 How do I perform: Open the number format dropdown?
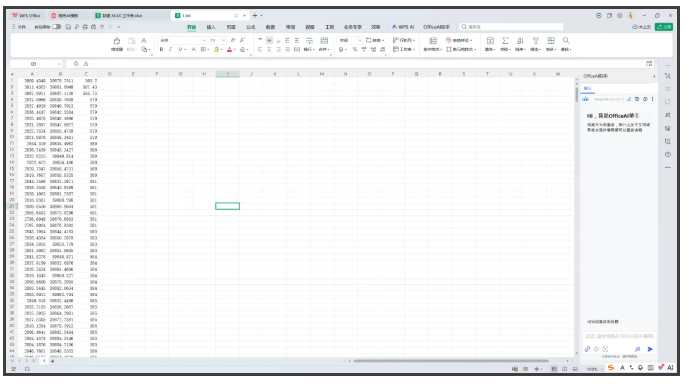pyautogui.click(x=360, y=40)
